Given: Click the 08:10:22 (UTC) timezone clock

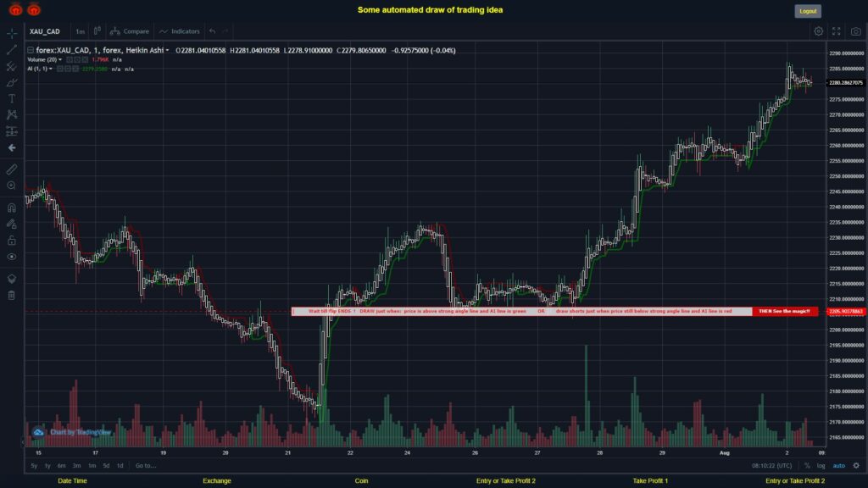Looking at the screenshot, I should coord(771,466).
